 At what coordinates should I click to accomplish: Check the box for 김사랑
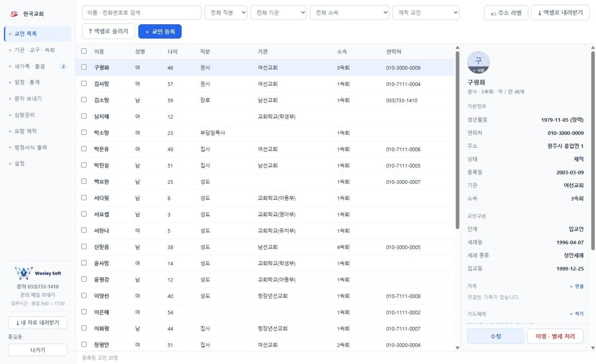tap(84, 84)
